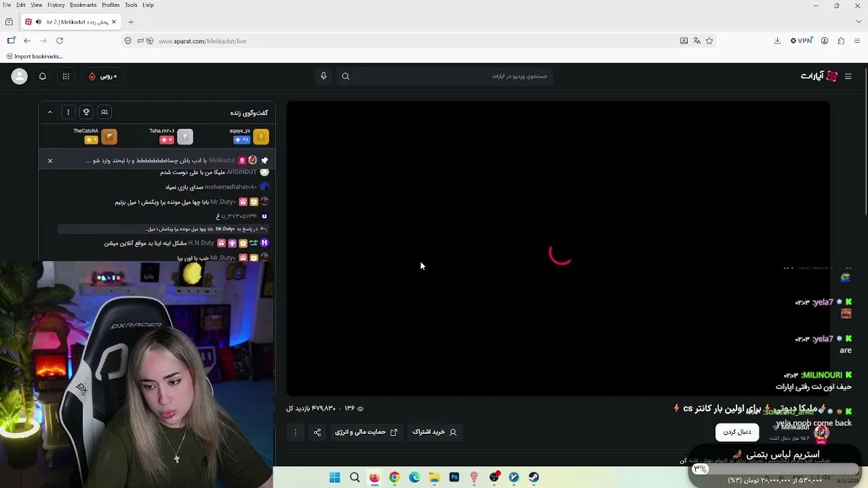Click the financial support and energy button
The width and height of the screenshot is (868, 488).
(x=366, y=432)
